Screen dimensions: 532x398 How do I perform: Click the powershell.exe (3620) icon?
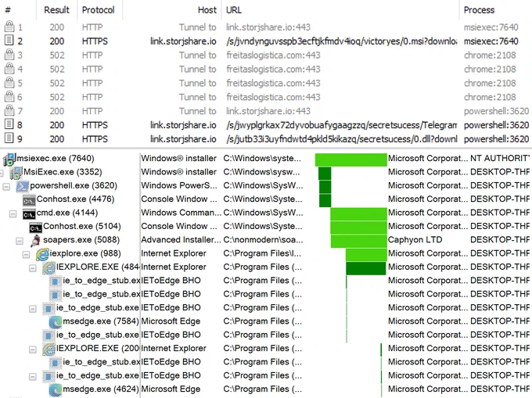tap(23, 186)
